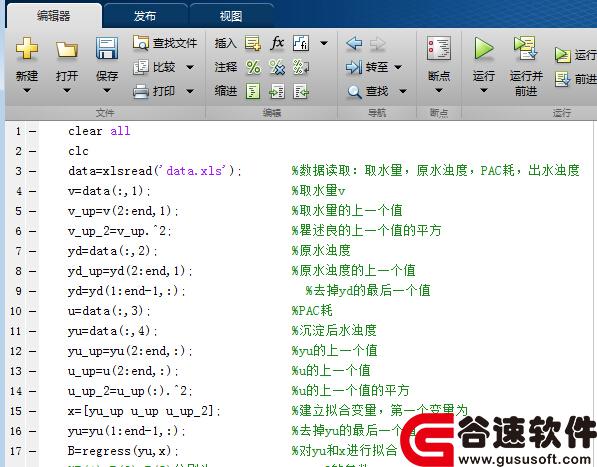The width and height of the screenshot is (597, 467).
Task: Set breakpoint dash on line 15
Action: pyautogui.click(x=33, y=411)
